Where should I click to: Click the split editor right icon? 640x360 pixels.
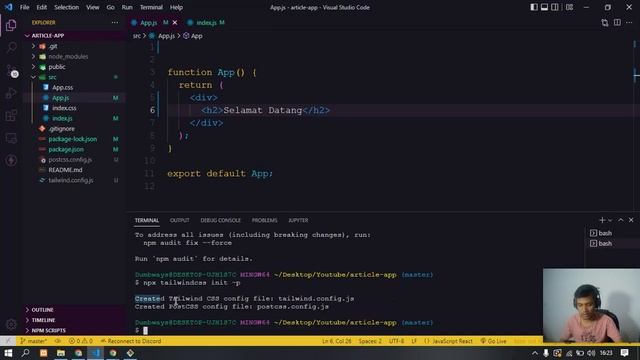(x=617, y=22)
